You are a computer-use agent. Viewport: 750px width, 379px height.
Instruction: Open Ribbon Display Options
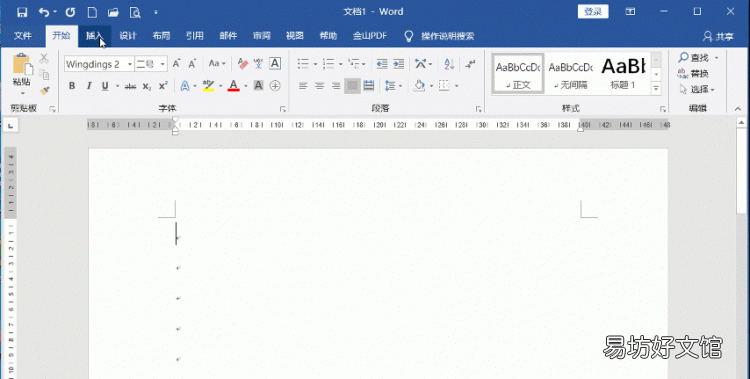coord(630,11)
